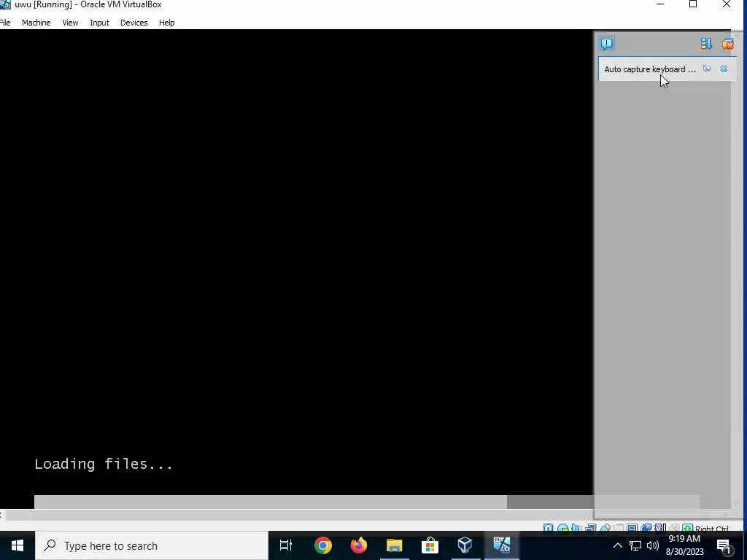Click the Right Ctrl host key label
This screenshot has height=560, width=747.
coord(712,528)
